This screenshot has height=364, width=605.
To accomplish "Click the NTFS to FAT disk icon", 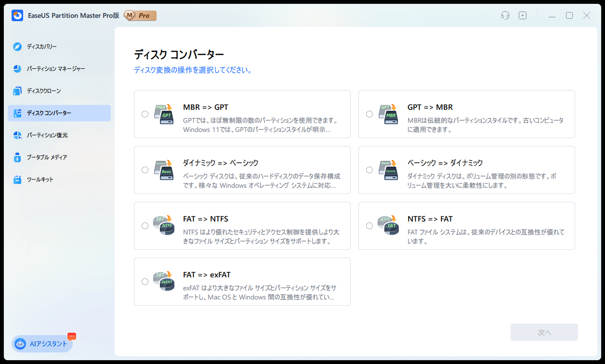I will pos(388,226).
